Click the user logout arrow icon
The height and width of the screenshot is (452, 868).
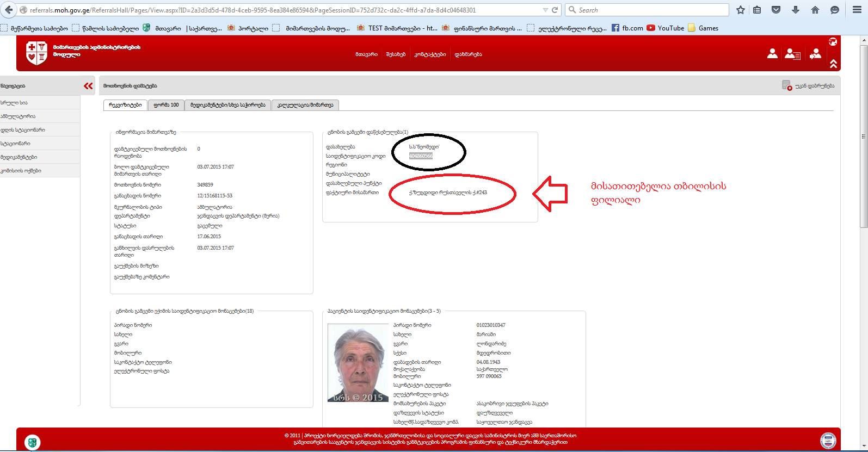click(x=815, y=53)
